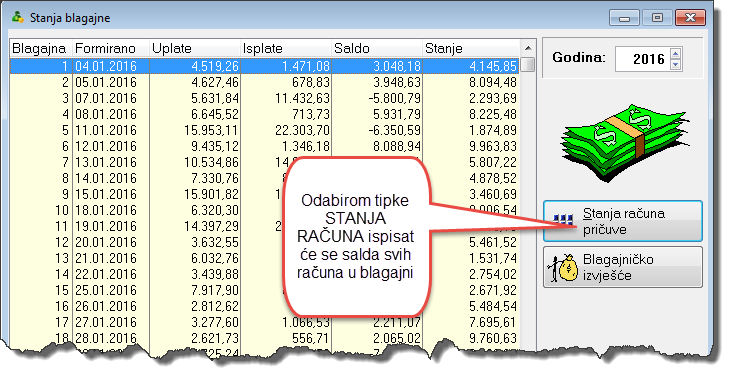This screenshot has height=383, width=729.
Task: Select the row dated 25.01.2016
Action: [265, 290]
